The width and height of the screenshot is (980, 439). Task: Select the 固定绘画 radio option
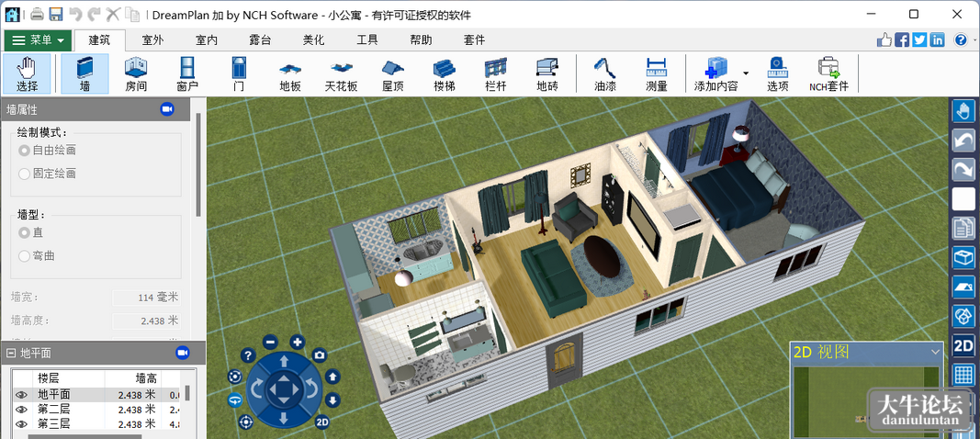tap(48, 174)
